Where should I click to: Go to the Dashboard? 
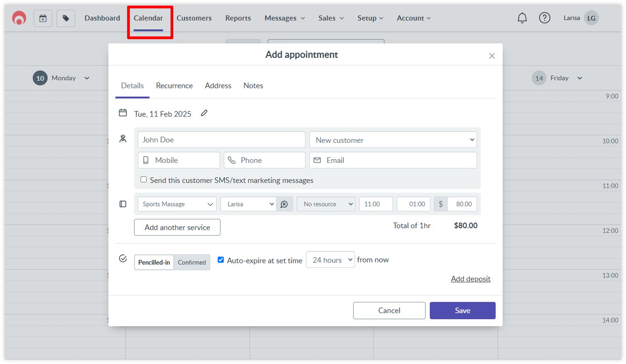tap(102, 18)
